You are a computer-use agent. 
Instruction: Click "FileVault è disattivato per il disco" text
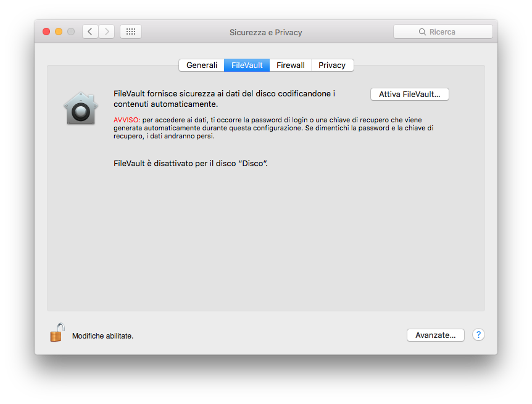(x=191, y=164)
